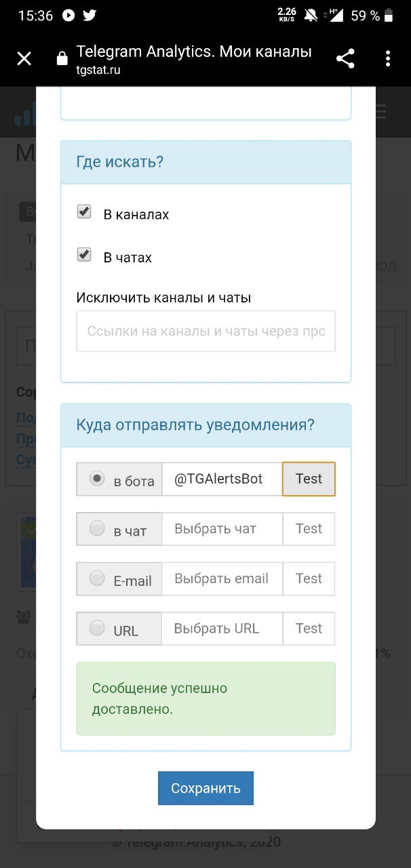Tap the padlock site security icon
Viewport: 411px width, 868px height.
62,59
